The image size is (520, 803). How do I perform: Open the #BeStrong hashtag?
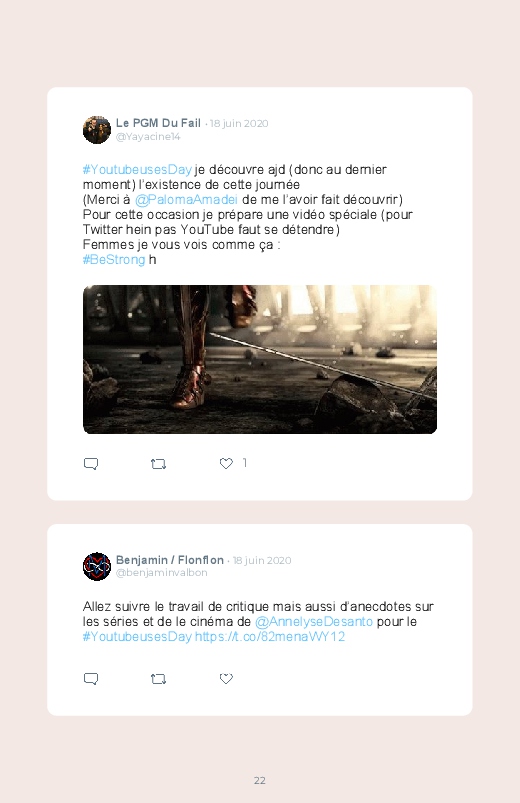[x=114, y=260]
